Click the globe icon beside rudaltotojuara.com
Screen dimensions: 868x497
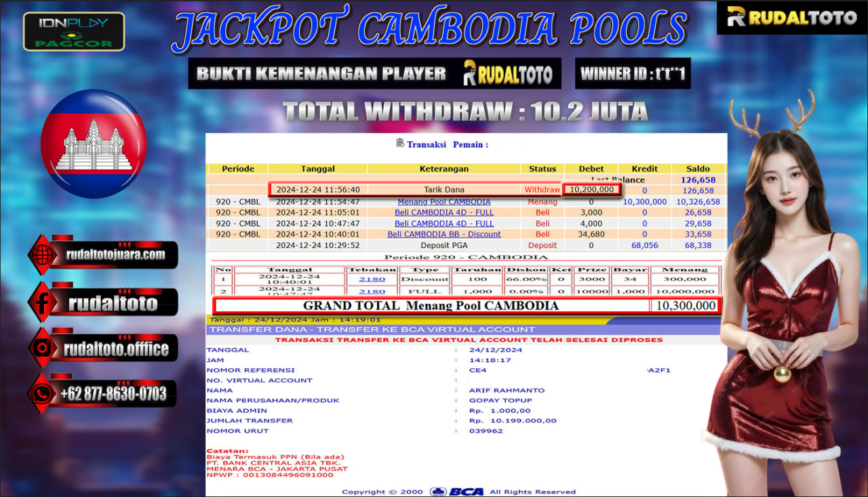tap(44, 255)
